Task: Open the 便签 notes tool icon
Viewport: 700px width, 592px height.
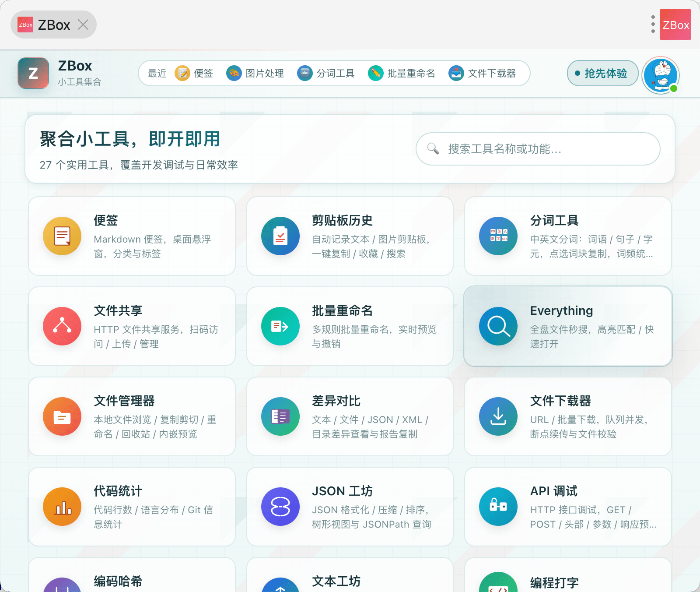Action: 62,236
